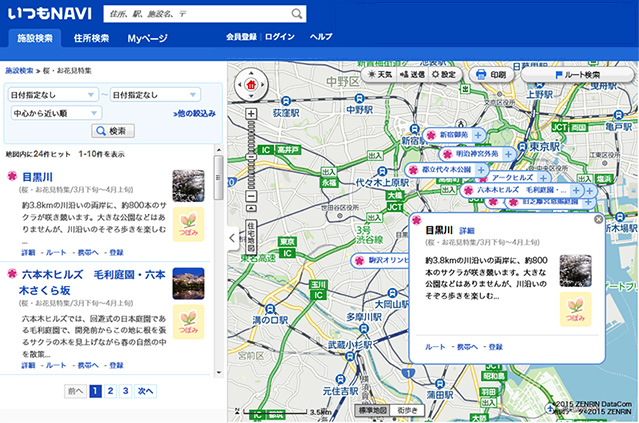Click ルート link under 六本木ヒルズ result

pos(56,365)
